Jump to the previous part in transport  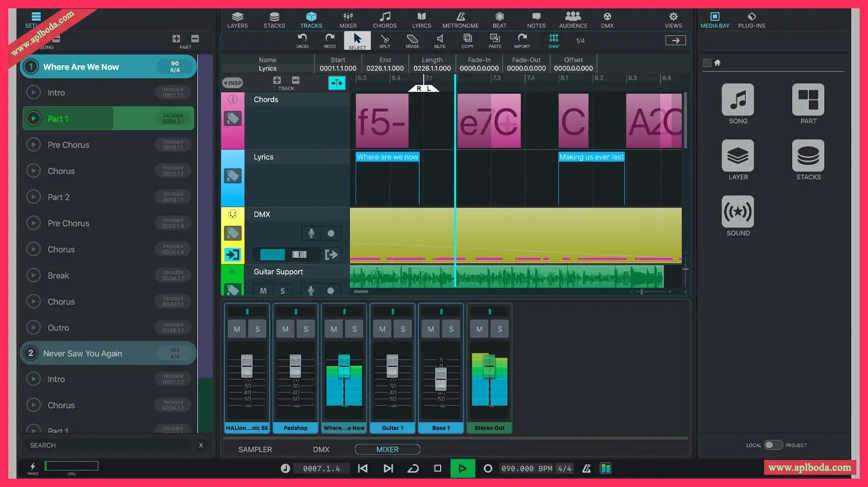(x=363, y=468)
